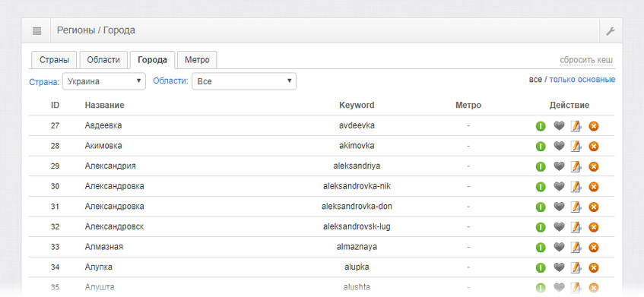Click the keyword aleksandriya cell

pos(357,166)
